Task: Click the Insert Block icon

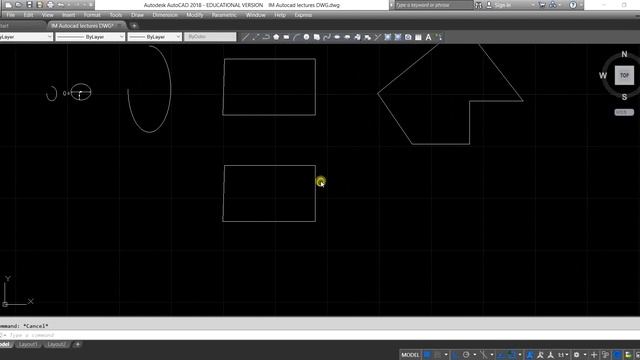Action: tap(358, 37)
